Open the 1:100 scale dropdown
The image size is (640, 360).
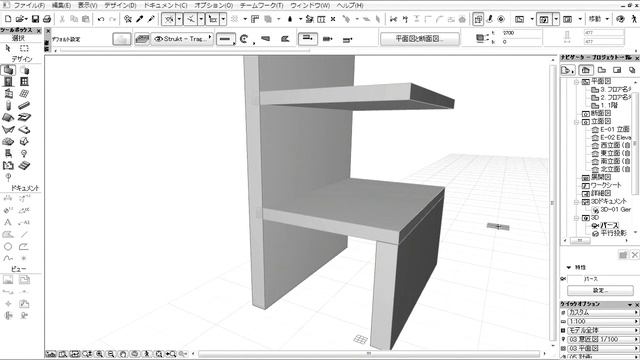point(602,321)
